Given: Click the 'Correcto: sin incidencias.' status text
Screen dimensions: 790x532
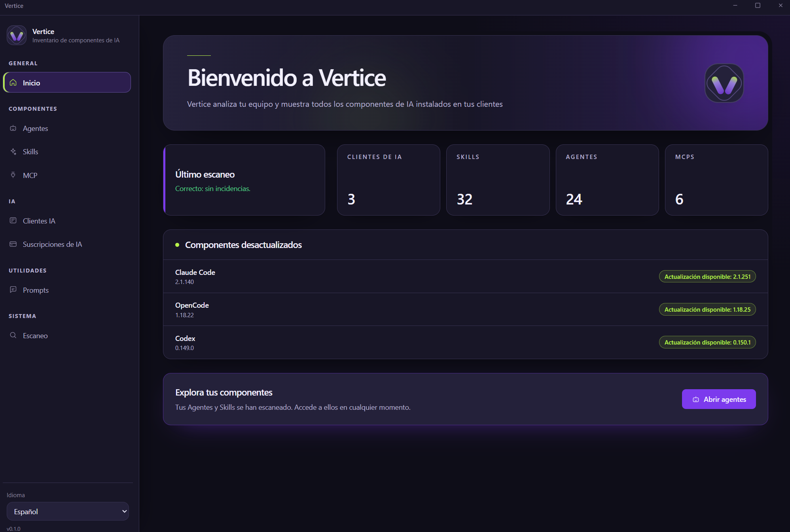Looking at the screenshot, I should (x=213, y=189).
